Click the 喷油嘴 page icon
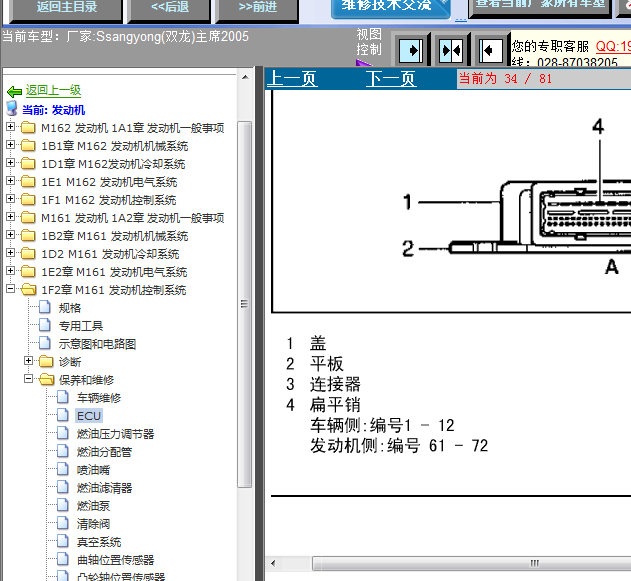Screen dimensions: 631x581 pyautogui.click(x=63, y=469)
